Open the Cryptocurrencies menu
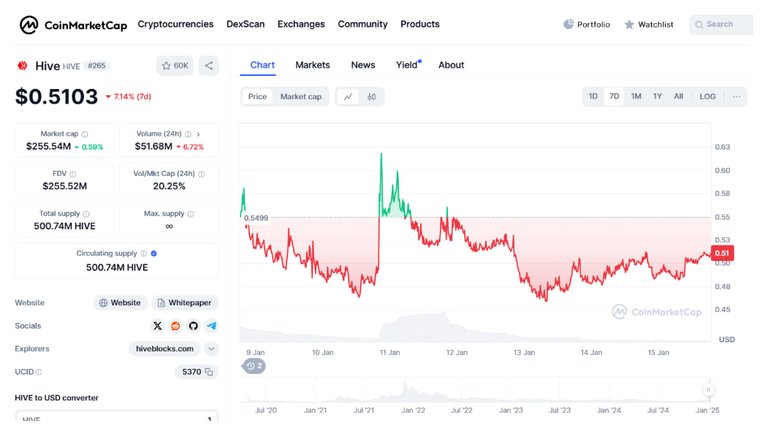The width and height of the screenshot is (768, 425). (175, 24)
